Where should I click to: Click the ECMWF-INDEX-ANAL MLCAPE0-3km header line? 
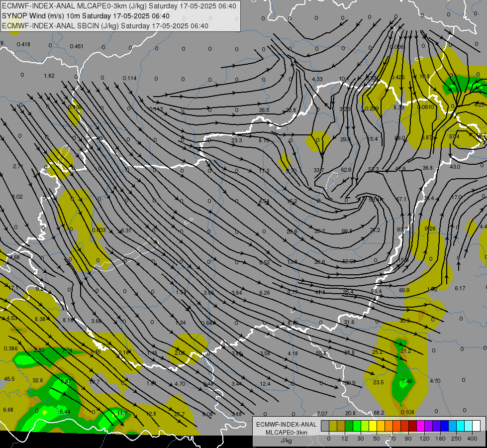click(119, 6)
